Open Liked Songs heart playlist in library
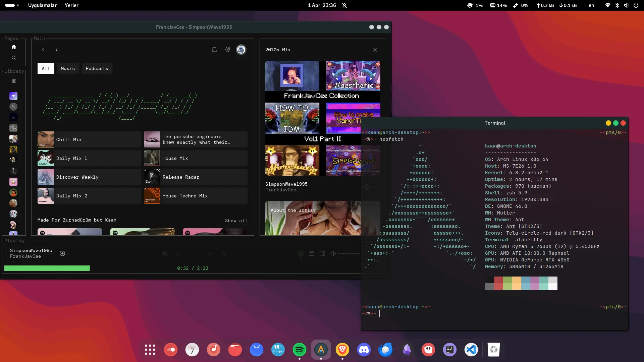Screen dimensions: 644x362 pos(13,96)
